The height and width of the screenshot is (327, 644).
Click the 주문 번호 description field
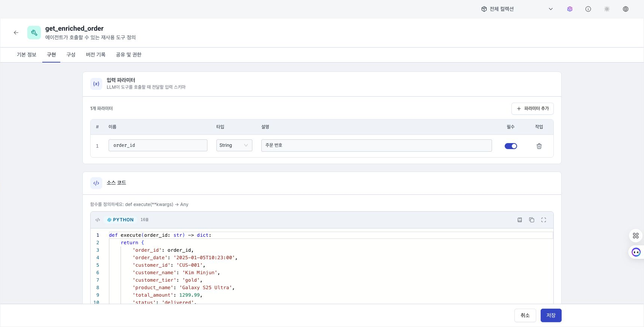coord(377,145)
